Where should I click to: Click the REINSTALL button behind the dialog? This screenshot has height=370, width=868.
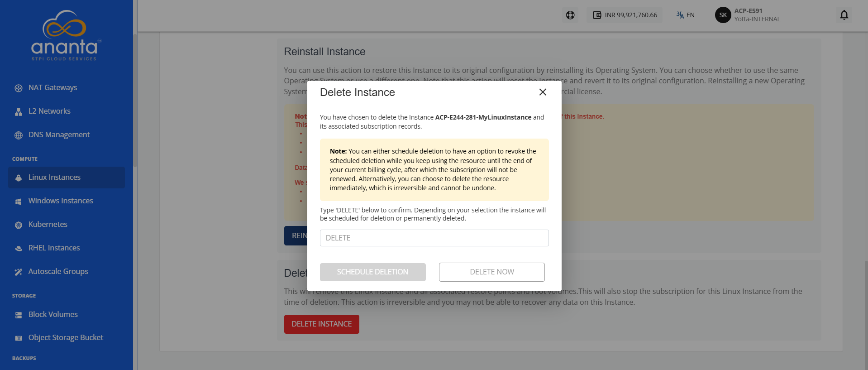coord(296,236)
